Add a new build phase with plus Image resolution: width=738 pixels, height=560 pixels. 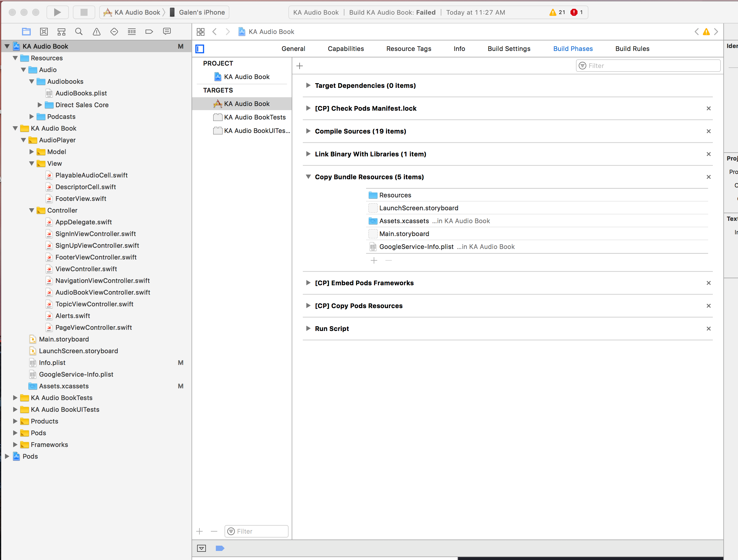[x=300, y=66]
